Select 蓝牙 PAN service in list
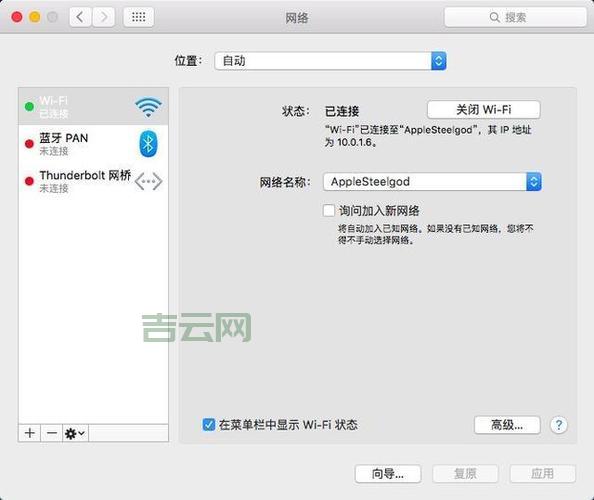Image resolution: width=594 pixels, height=500 pixels. pos(93,144)
